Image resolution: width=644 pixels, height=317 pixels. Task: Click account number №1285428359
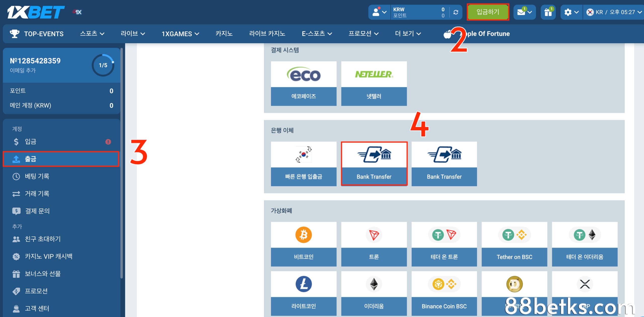(x=35, y=61)
